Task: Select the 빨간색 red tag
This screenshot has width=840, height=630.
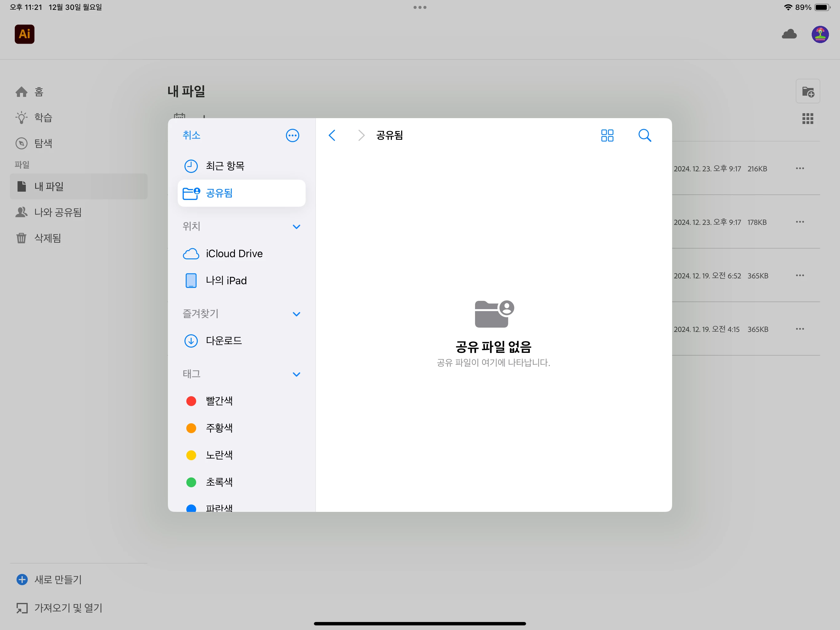Action: pyautogui.click(x=219, y=401)
